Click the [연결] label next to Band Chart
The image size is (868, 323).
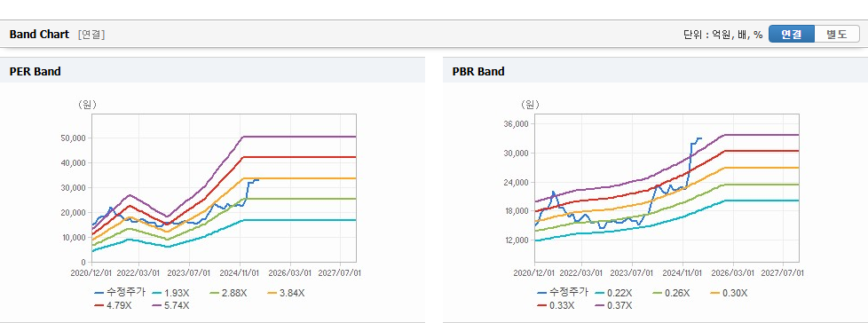91,35
